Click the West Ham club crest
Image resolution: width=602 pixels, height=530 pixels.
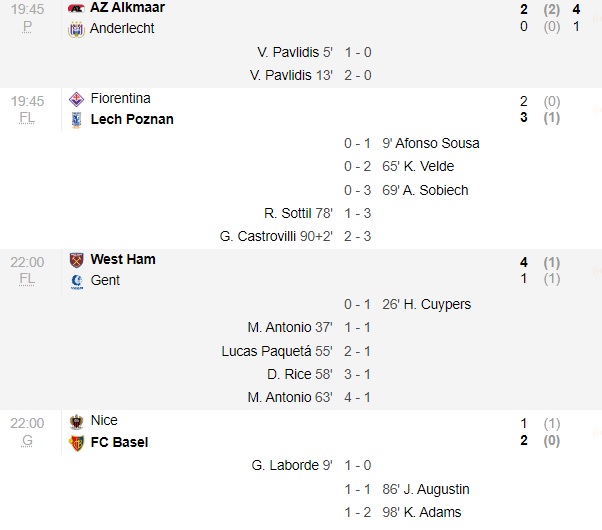(x=76, y=260)
